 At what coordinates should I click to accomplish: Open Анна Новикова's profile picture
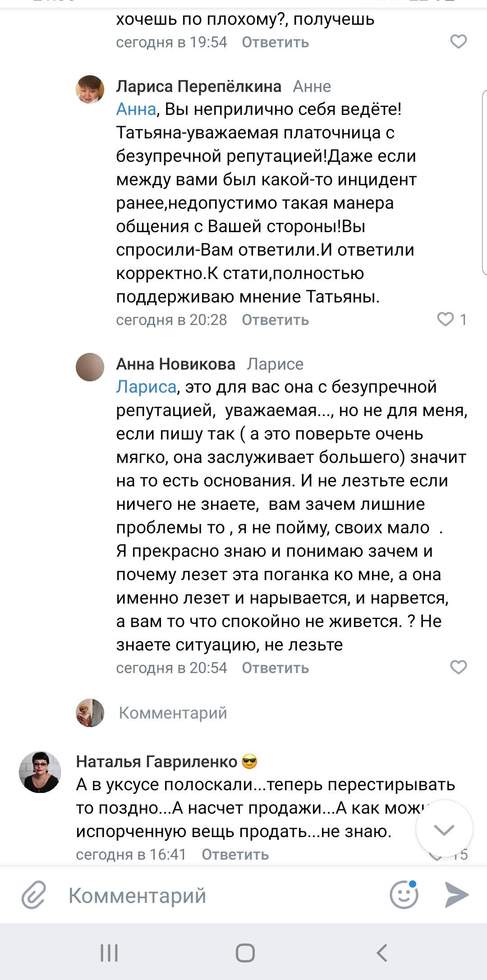pyautogui.click(x=90, y=367)
